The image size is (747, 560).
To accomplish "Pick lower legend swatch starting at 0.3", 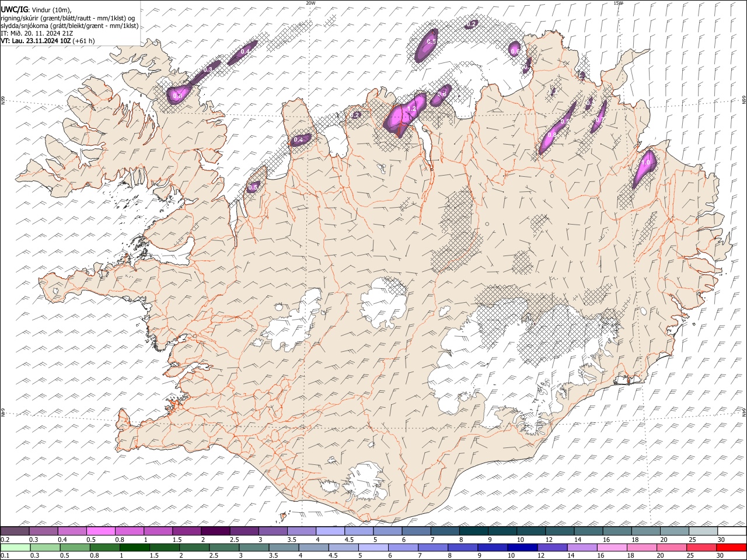I will point(45,547).
